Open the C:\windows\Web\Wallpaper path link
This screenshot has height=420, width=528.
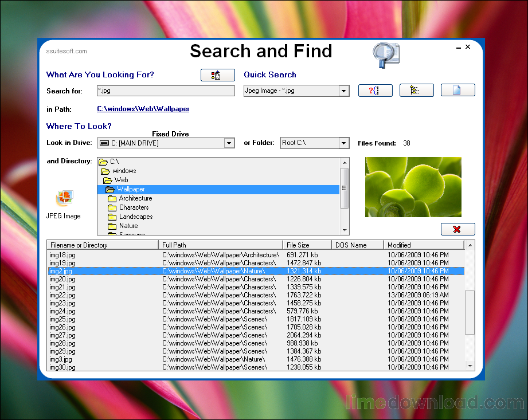click(x=143, y=109)
